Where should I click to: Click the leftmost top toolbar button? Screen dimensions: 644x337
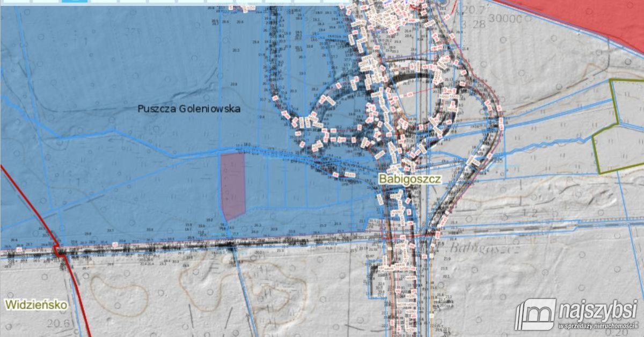point(14,1)
